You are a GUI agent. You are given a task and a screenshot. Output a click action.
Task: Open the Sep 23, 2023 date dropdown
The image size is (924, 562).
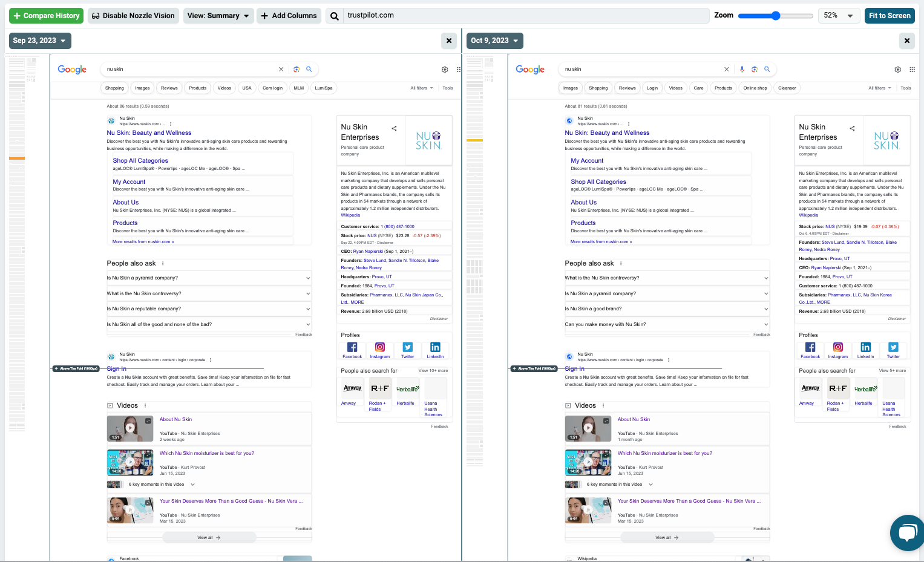point(40,41)
